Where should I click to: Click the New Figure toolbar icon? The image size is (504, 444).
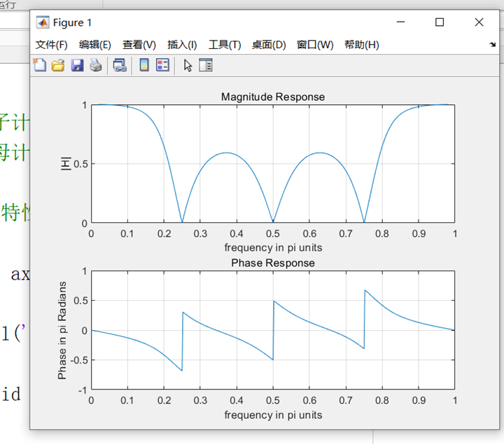[x=39, y=65]
